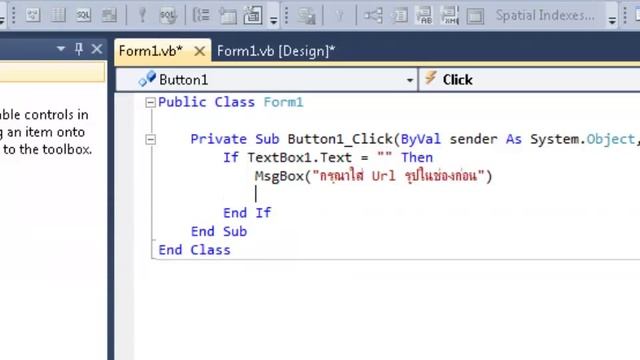Click the Add New Derived Table icon
This screenshot has height=360, width=640.
pos(253,15)
